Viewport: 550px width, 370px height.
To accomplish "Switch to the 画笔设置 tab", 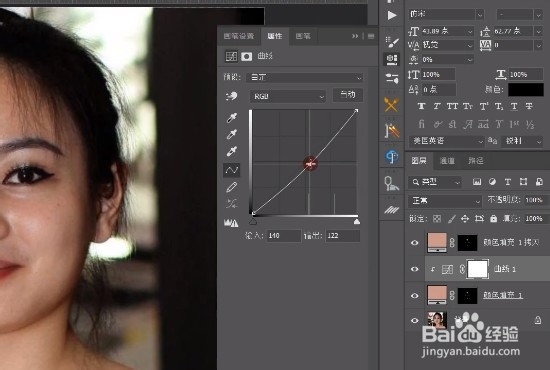I will click(239, 36).
